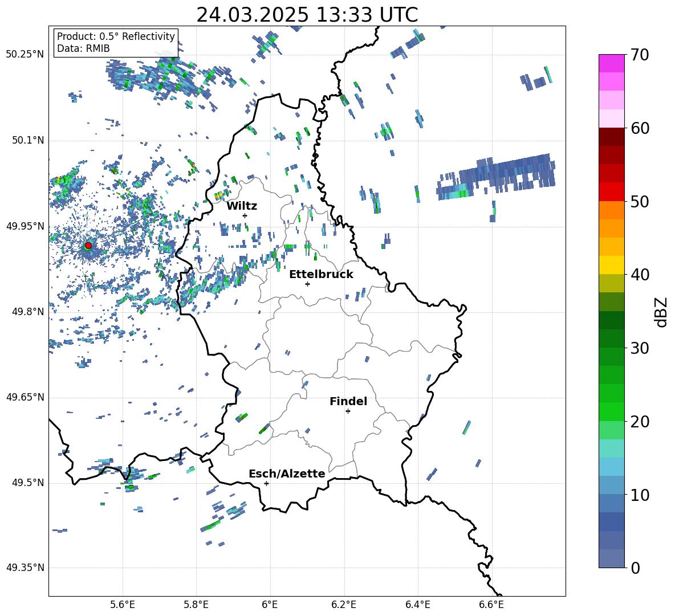
Task: Click the 60 colorbar tick label
Action: pyautogui.click(x=640, y=128)
